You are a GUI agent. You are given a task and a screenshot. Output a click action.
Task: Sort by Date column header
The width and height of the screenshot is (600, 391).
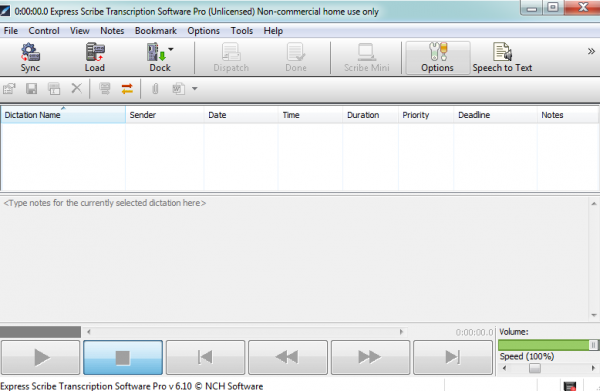point(241,115)
